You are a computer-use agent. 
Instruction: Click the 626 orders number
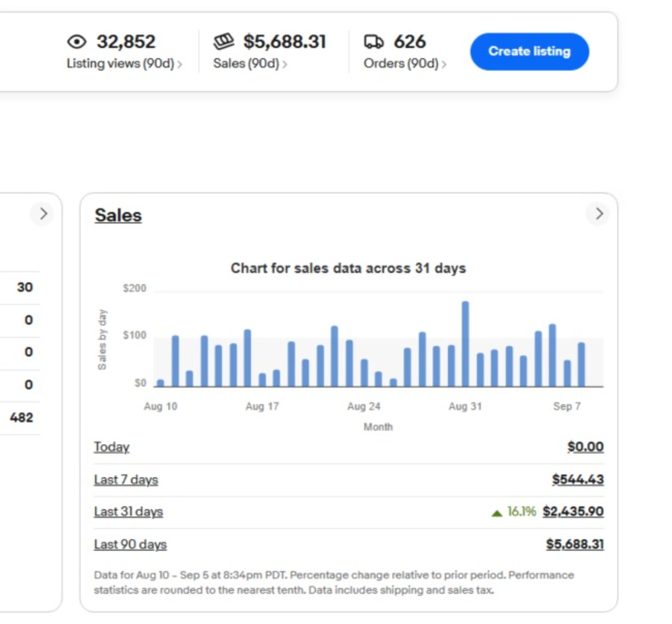410,41
